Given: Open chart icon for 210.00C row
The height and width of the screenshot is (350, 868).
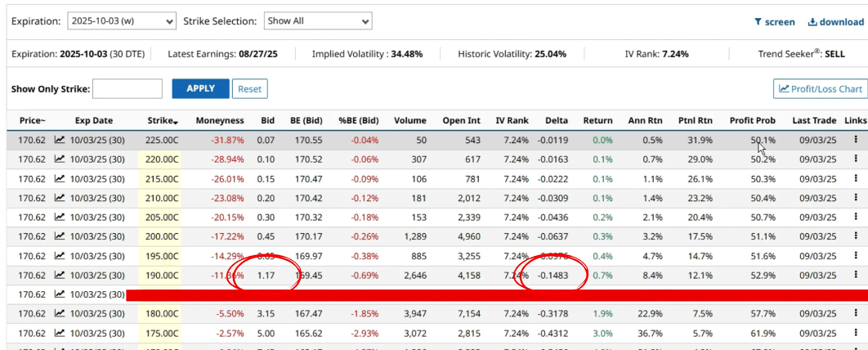Looking at the screenshot, I should [59, 198].
